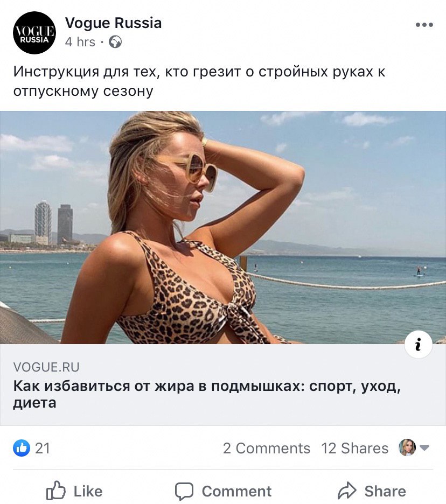This screenshot has height=504, width=446.
Task: Open the three-dots post options menu
Action: 424,25
